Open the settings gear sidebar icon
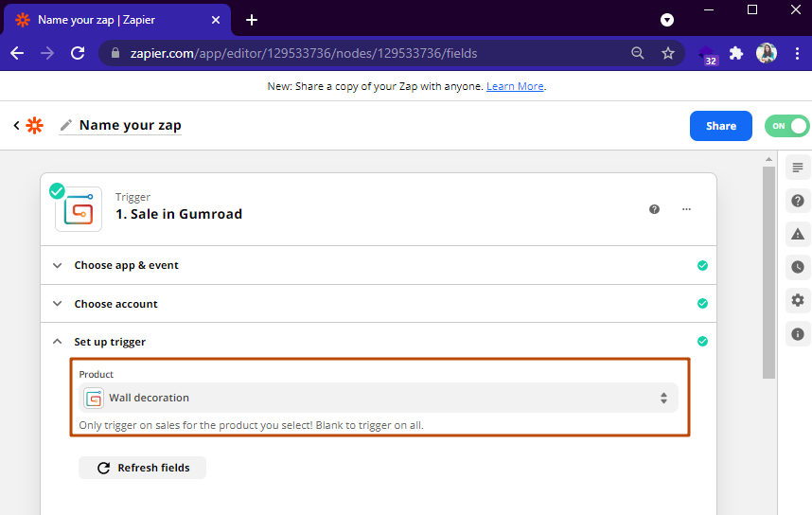Viewport: 812px width, 515px height. pyautogui.click(x=798, y=300)
